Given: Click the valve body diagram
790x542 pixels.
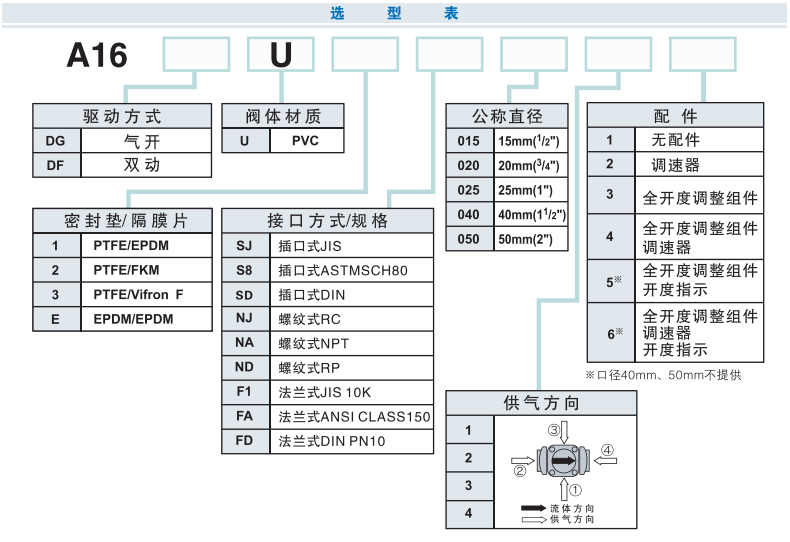Looking at the screenshot, I should tap(566, 461).
